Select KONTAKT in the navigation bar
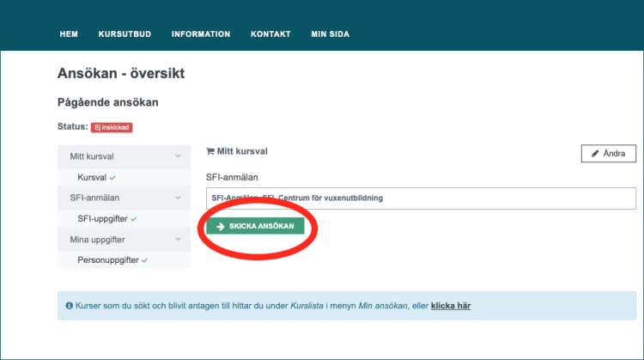 [x=270, y=34]
